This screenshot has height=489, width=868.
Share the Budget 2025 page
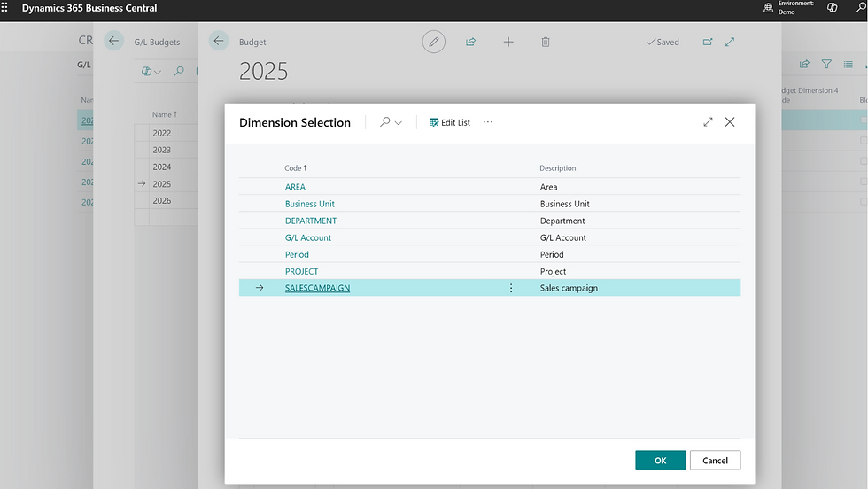click(470, 42)
